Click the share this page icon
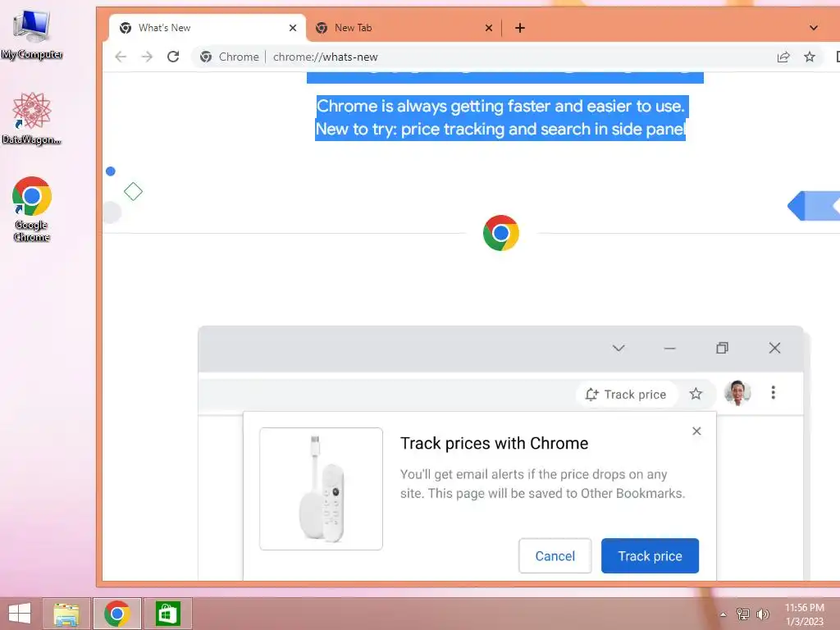This screenshot has height=630, width=840. tap(783, 57)
